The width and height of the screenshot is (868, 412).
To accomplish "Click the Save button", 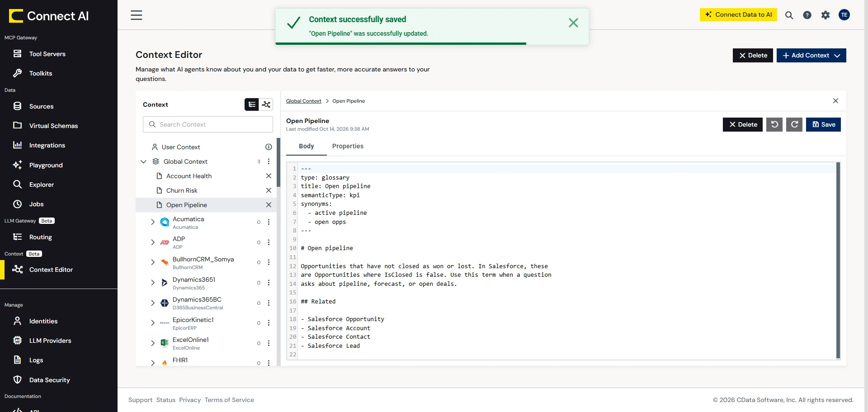I will [823, 124].
